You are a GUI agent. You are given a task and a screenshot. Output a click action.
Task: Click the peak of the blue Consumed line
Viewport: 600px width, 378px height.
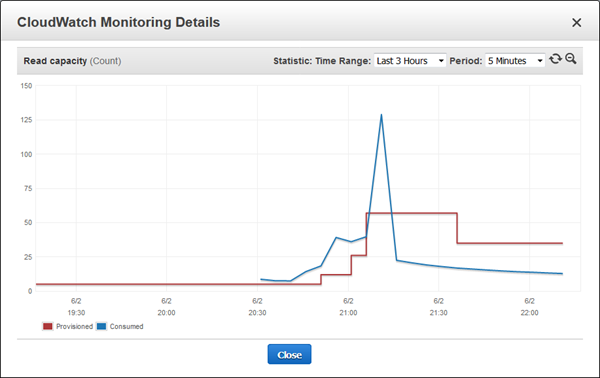[381, 115]
